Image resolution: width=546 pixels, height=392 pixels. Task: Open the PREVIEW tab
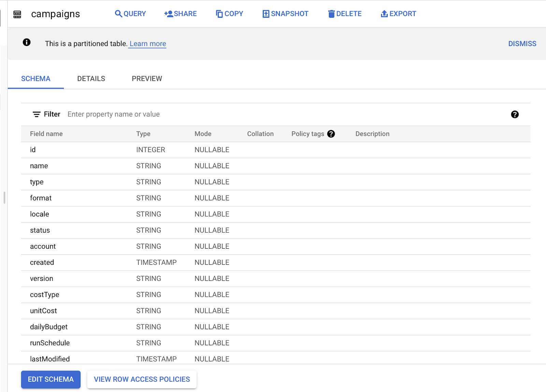coord(146,78)
